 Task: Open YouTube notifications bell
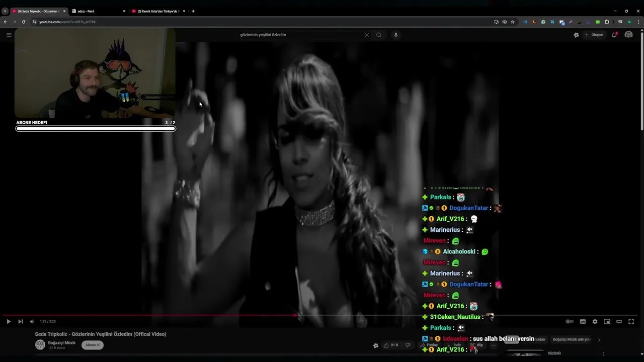614,35
